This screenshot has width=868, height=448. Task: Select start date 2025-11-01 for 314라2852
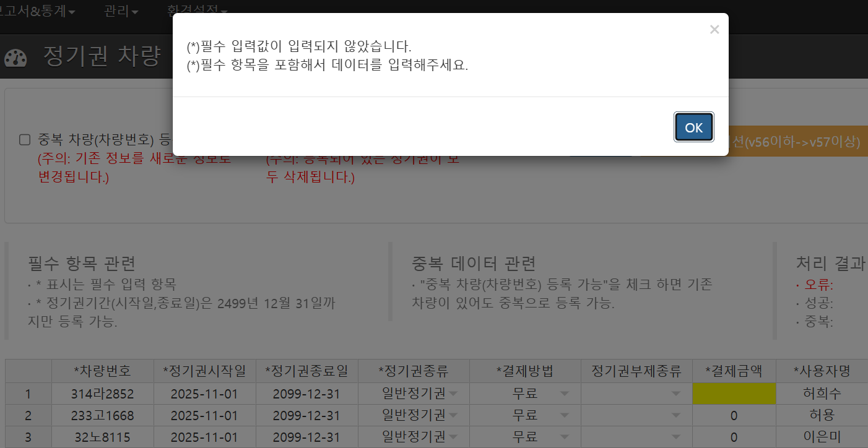[204, 394]
